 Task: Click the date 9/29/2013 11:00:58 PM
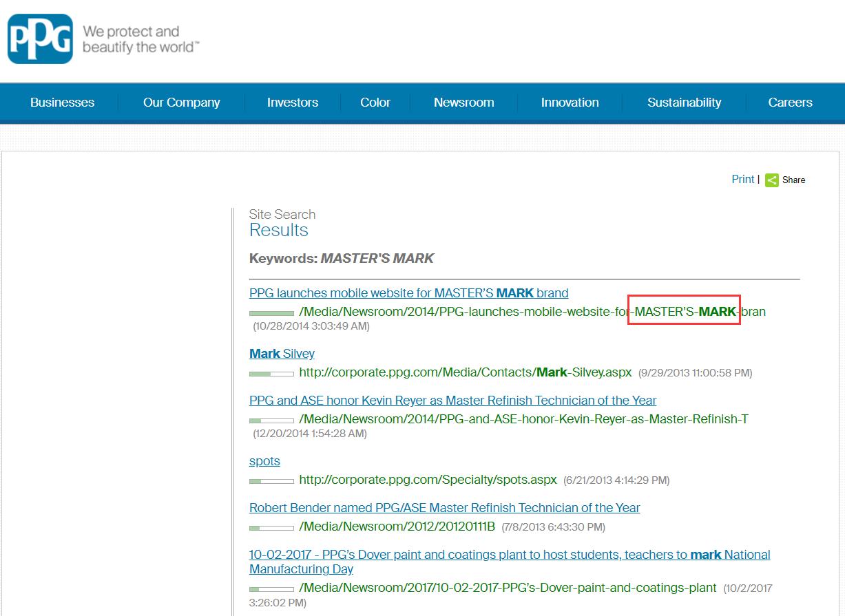point(696,373)
